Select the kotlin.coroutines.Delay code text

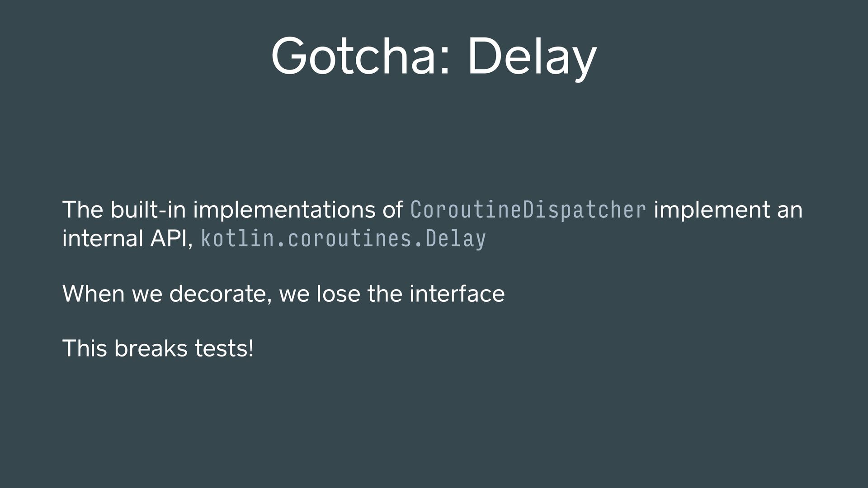343,239
